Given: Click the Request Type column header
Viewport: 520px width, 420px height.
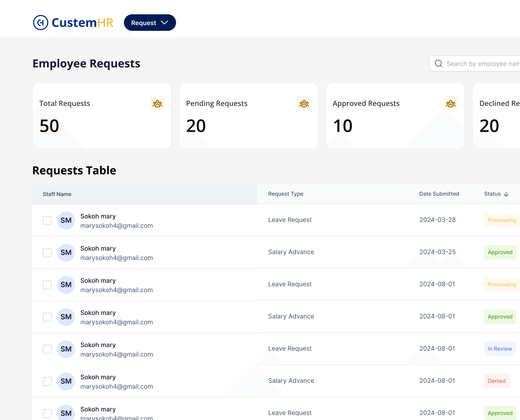Looking at the screenshot, I should point(285,194).
